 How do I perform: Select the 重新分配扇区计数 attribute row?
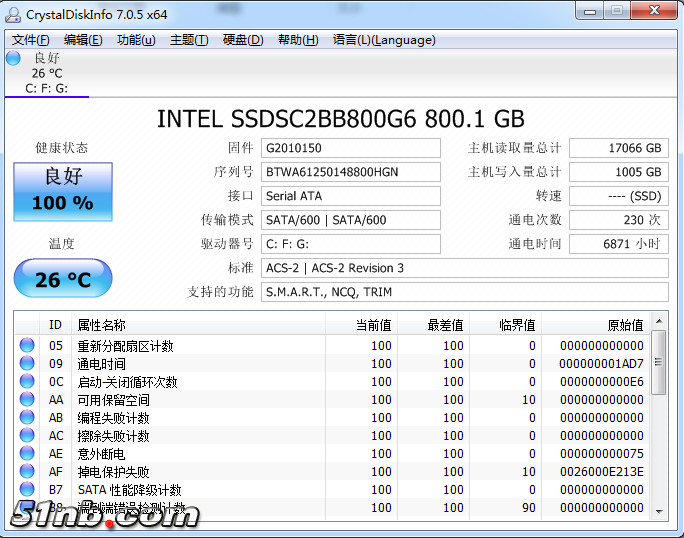point(332,345)
